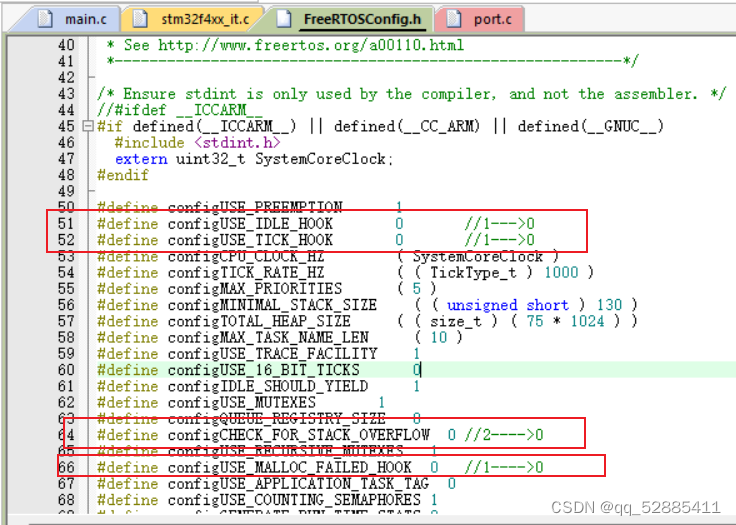Image resolution: width=736 pixels, height=525 pixels.
Task: Click the #endif directive on line 48
Action: coord(123,175)
